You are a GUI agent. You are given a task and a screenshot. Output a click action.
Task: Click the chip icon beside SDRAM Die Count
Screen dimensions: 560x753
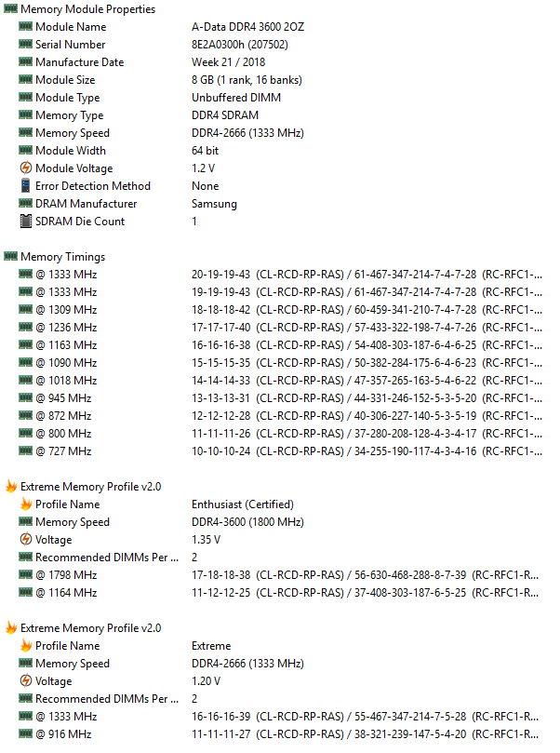point(25,221)
